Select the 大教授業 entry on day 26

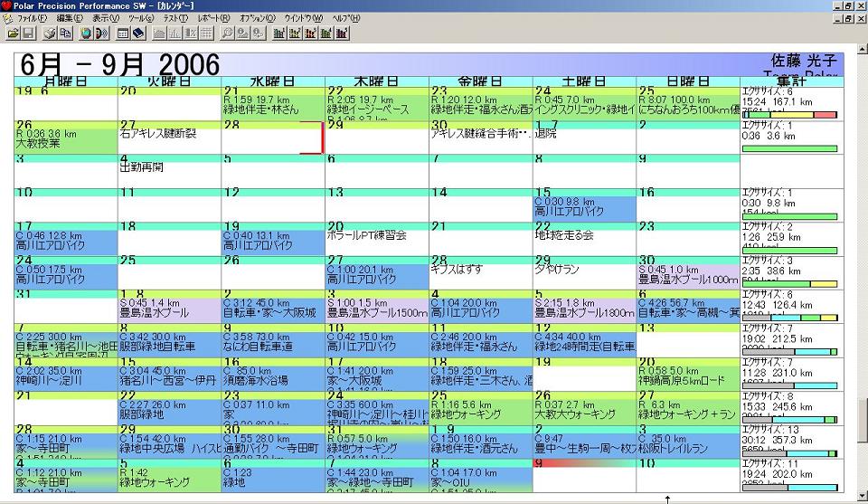click(x=38, y=144)
